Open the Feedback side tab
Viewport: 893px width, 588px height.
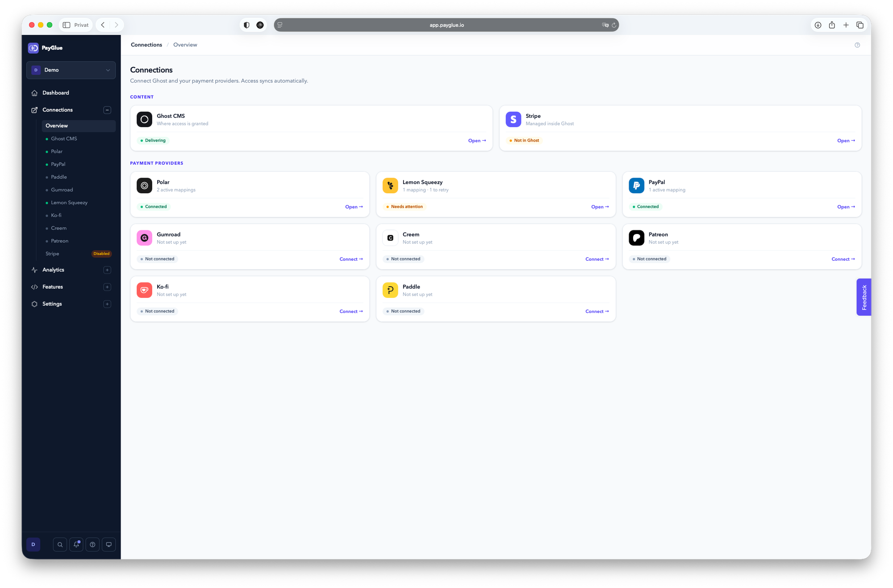(864, 297)
